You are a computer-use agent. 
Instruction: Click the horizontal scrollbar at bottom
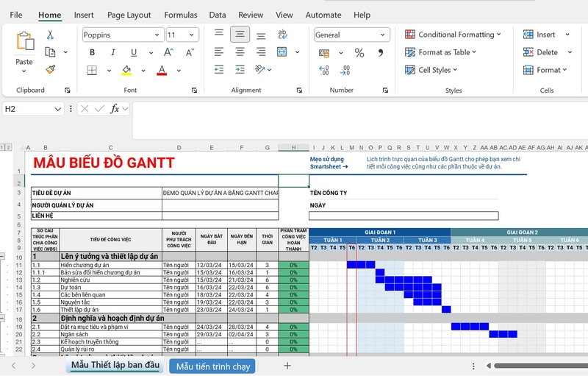tap(541, 366)
